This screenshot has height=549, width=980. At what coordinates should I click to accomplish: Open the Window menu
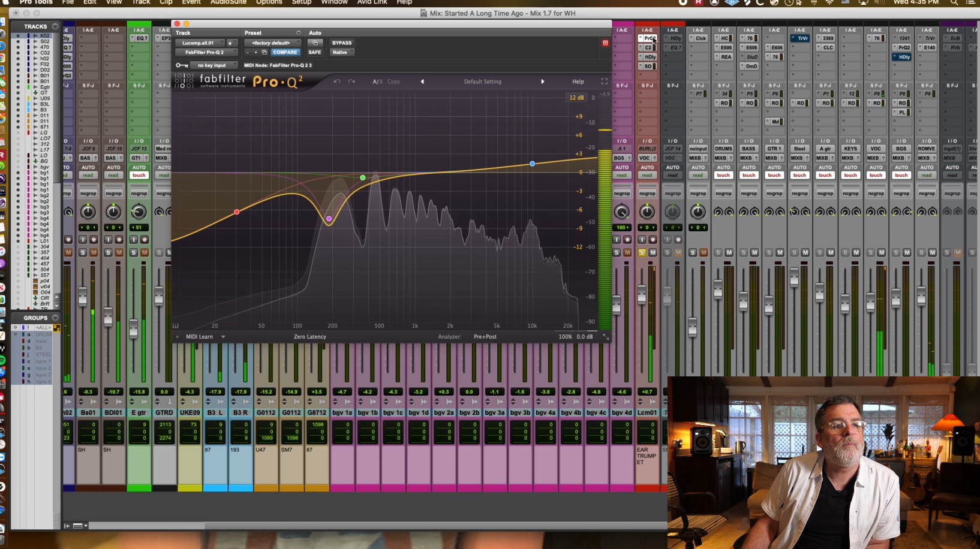(x=334, y=2)
